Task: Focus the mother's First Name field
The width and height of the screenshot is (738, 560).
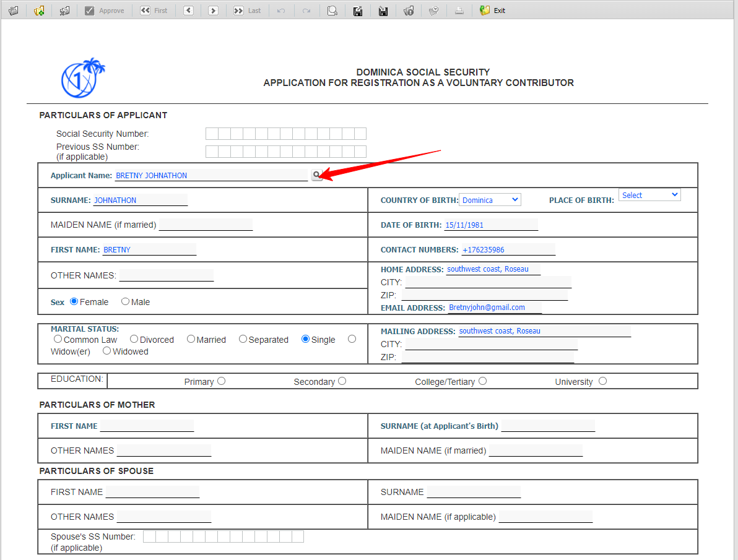Action: click(147, 426)
